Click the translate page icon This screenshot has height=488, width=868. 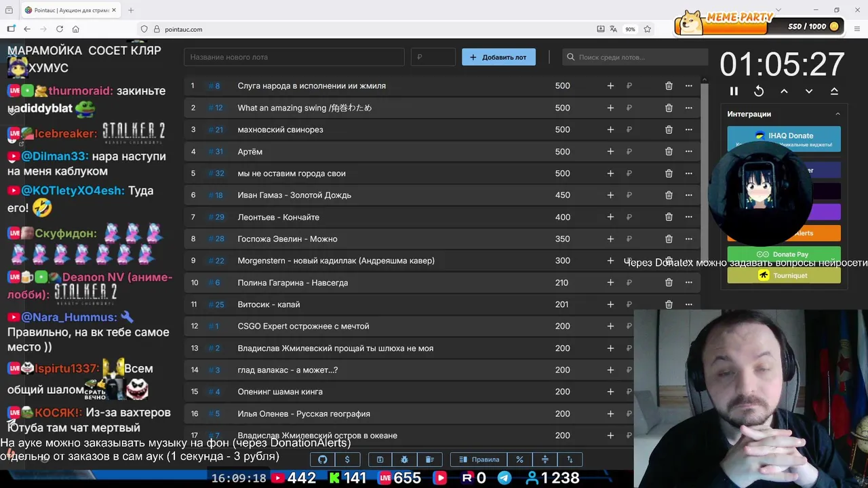614,29
